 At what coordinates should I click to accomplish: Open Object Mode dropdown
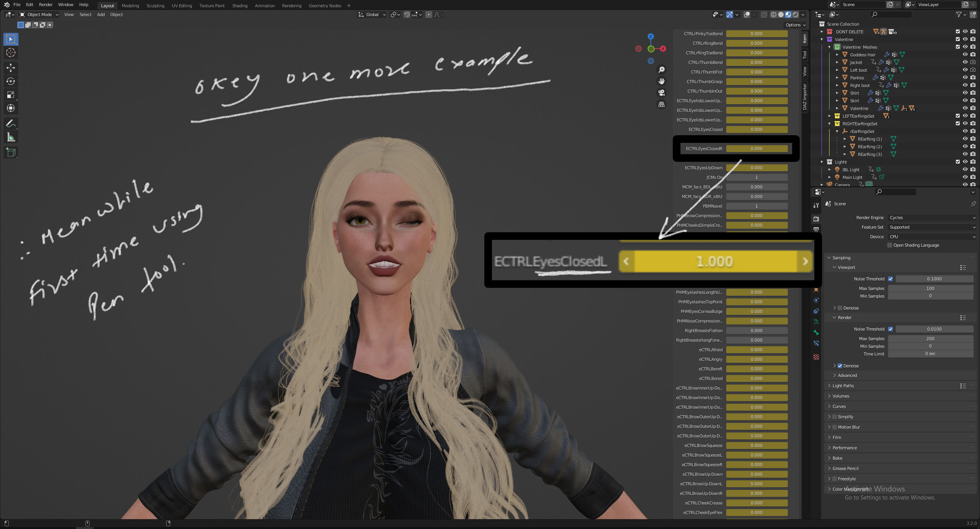coord(39,15)
